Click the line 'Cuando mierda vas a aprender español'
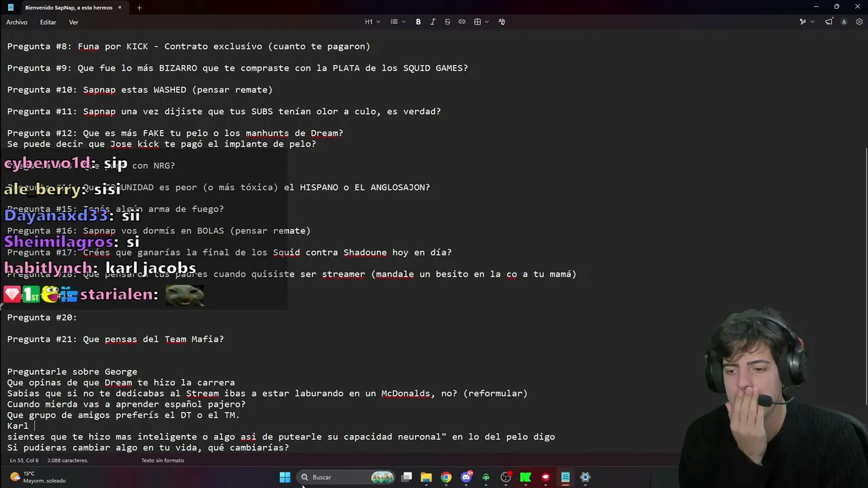868x488 pixels. click(x=126, y=405)
